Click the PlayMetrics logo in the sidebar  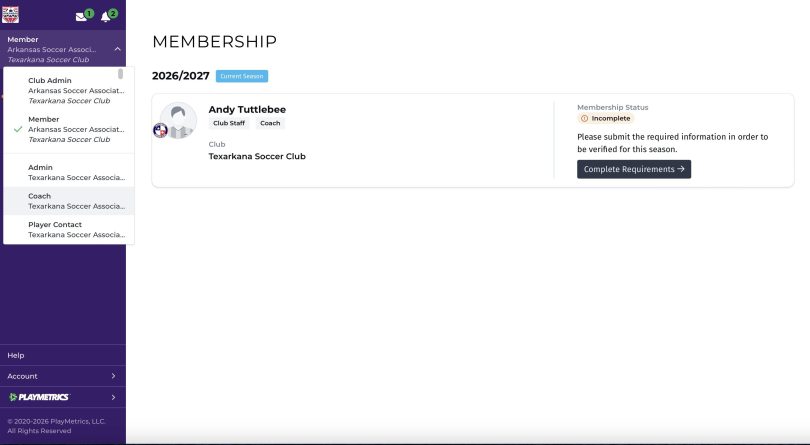[x=39, y=397]
